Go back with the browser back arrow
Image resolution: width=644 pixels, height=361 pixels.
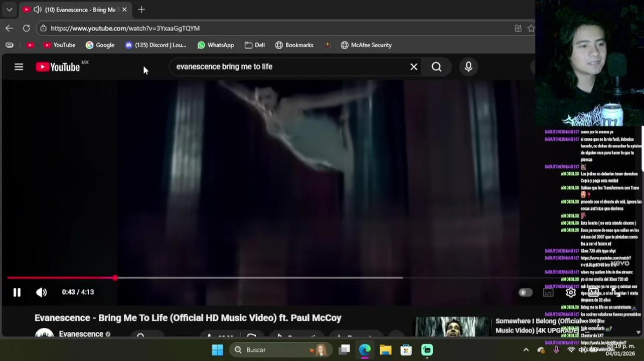click(x=9, y=28)
